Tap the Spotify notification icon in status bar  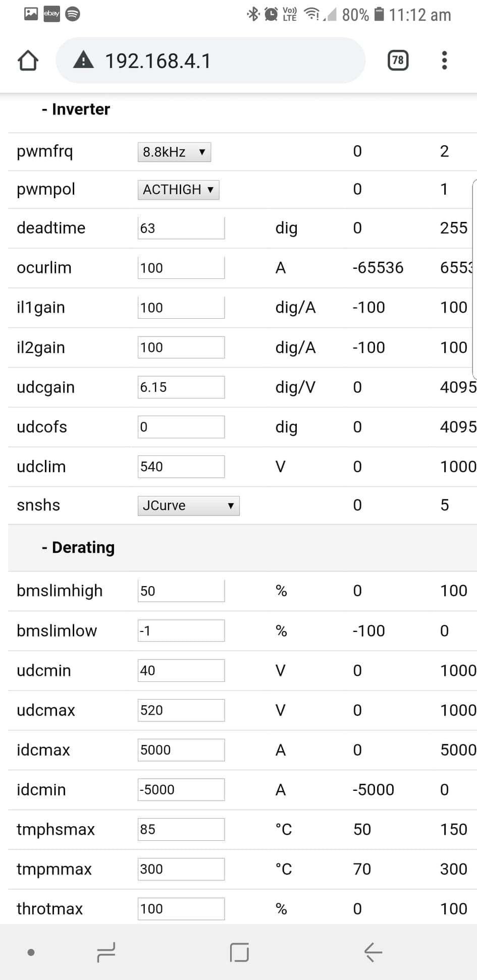(73, 14)
